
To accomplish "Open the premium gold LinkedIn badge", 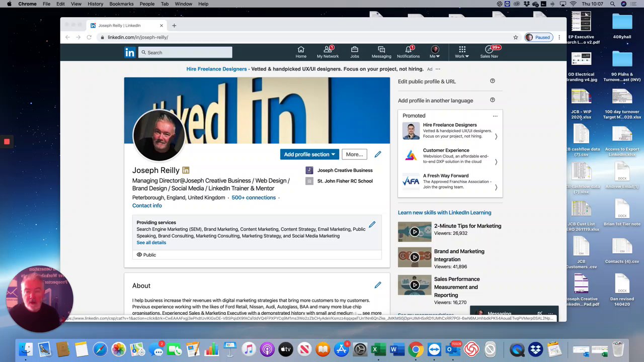I will [186, 170].
